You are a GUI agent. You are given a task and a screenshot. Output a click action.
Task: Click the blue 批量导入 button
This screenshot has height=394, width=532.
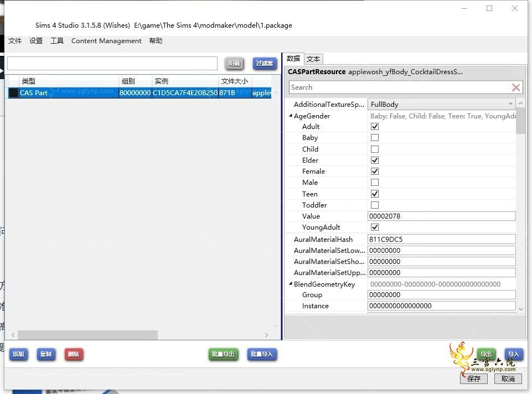[x=262, y=354]
